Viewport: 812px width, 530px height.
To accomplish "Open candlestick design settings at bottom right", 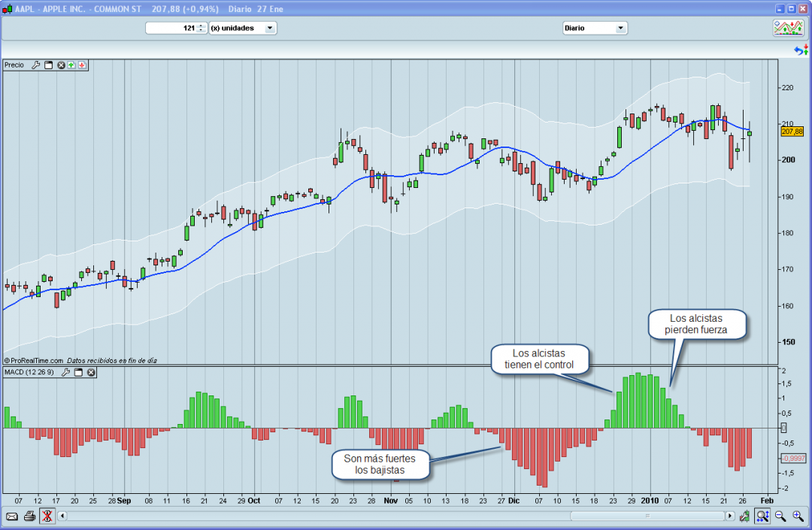I will point(744,516).
